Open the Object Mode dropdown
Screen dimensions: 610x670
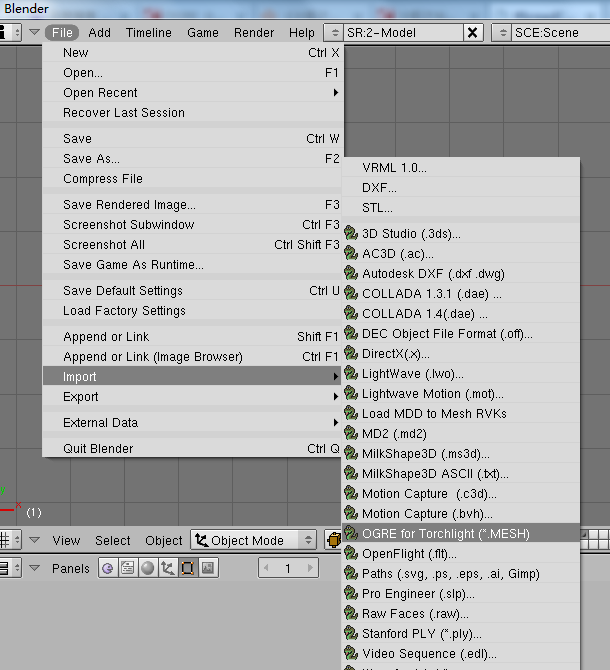(254, 540)
